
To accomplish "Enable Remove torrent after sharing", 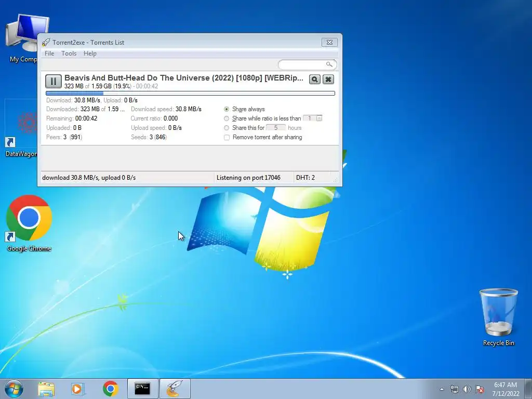I will point(227,137).
